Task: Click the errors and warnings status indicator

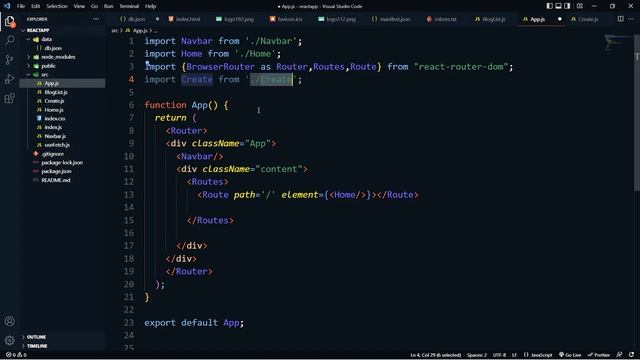Action: [16, 355]
